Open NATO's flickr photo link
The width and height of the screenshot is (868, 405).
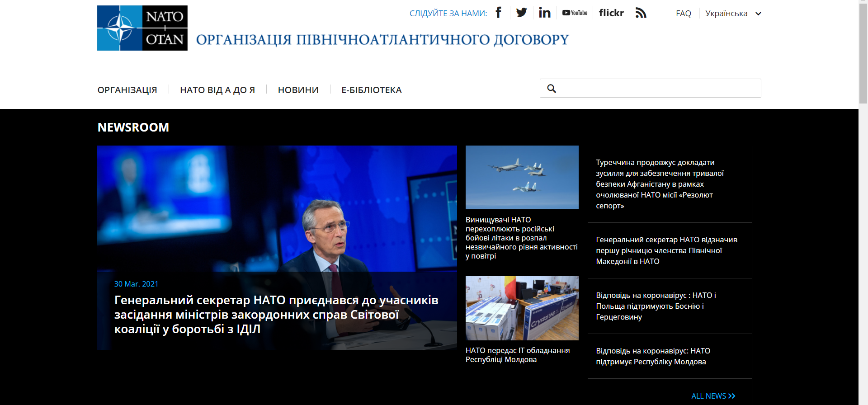pyautogui.click(x=611, y=13)
